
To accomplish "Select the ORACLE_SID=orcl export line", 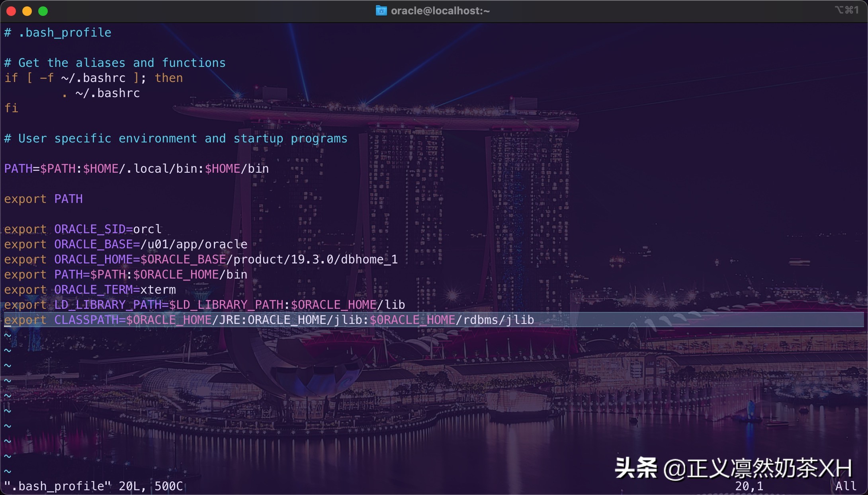I will pyautogui.click(x=82, y=229).
